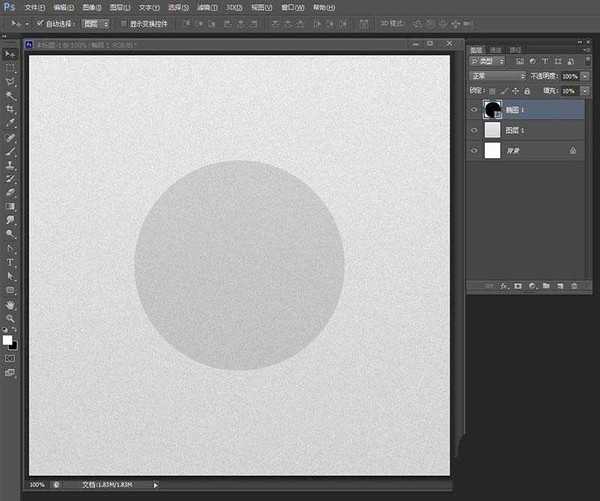The image size is (600, 501).
Task: Click the 图层 1 layer thumbnail
Action: coord(492,130)
